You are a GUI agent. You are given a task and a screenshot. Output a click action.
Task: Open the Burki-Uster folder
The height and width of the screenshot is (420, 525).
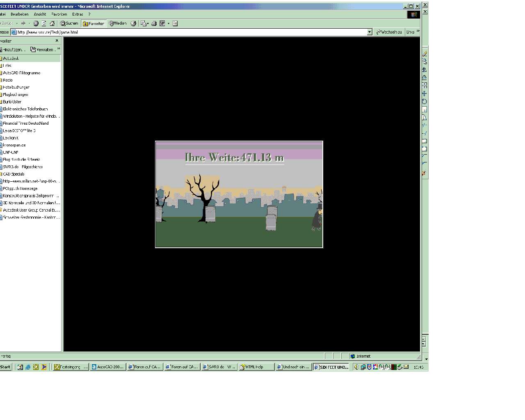coord(12,102)
